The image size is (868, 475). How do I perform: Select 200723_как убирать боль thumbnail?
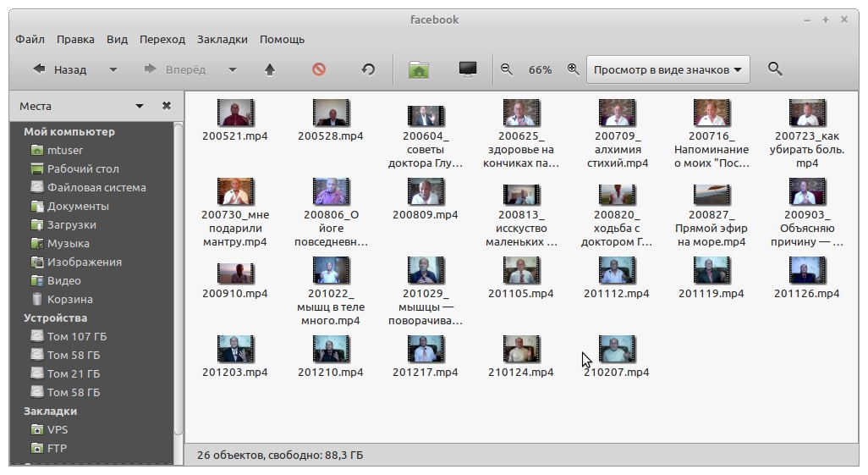pos(807,113)
